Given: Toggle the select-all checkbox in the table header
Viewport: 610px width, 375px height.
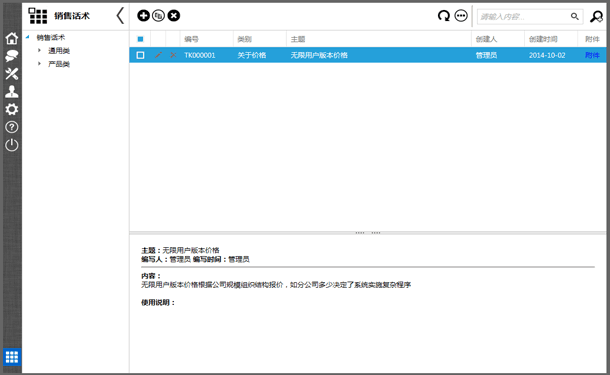Looking at the screenshot, I should (x=140, y=39).
